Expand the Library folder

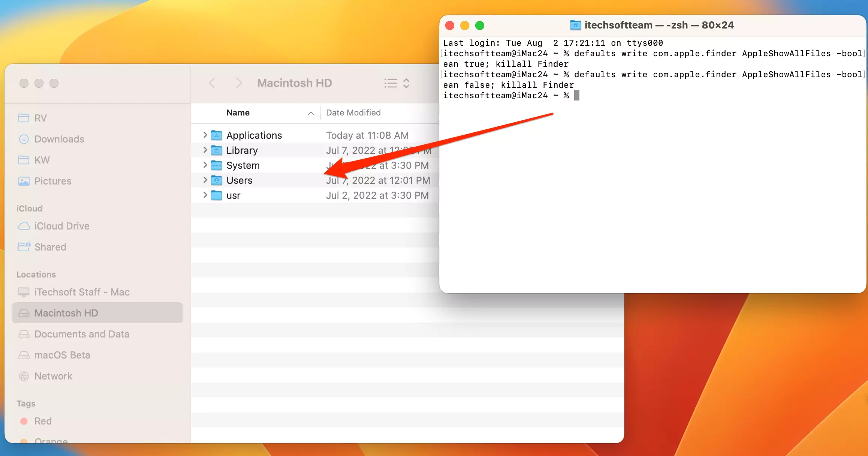coord(205,150)
